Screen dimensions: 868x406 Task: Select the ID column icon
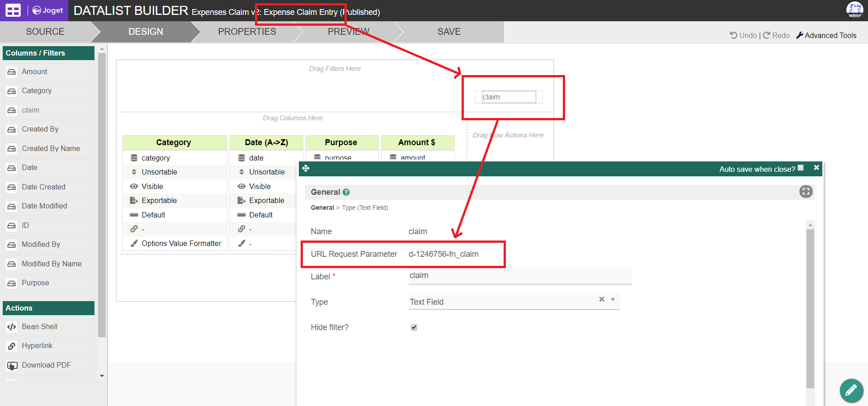tap(12, 226)
